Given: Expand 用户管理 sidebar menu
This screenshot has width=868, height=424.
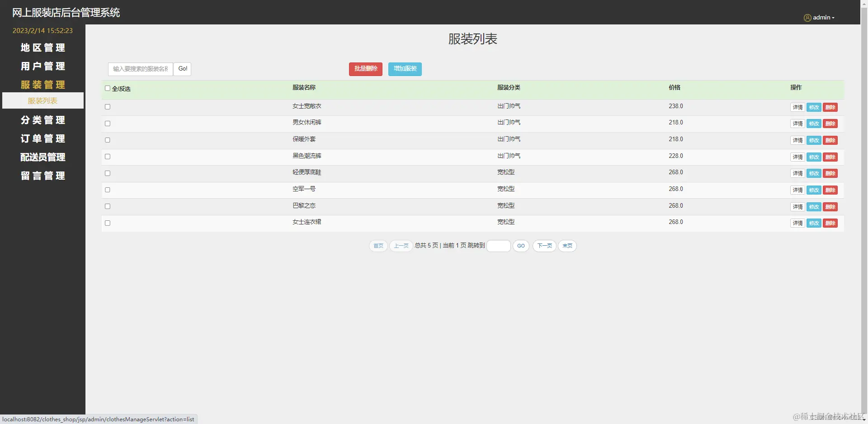Looking at the screenshot, I should point(43,66).
